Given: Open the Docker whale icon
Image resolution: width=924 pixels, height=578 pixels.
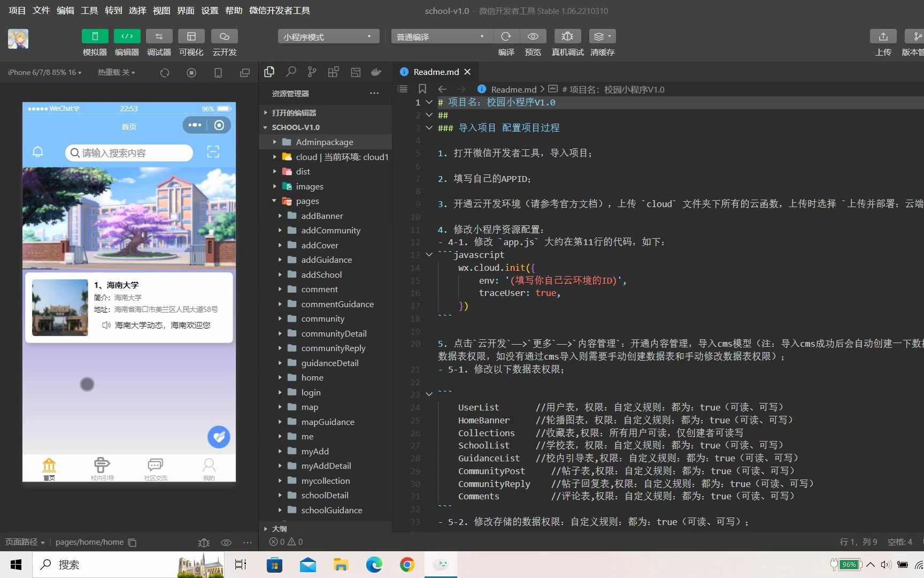Looking at the screenshot, I should click(376, 72).
